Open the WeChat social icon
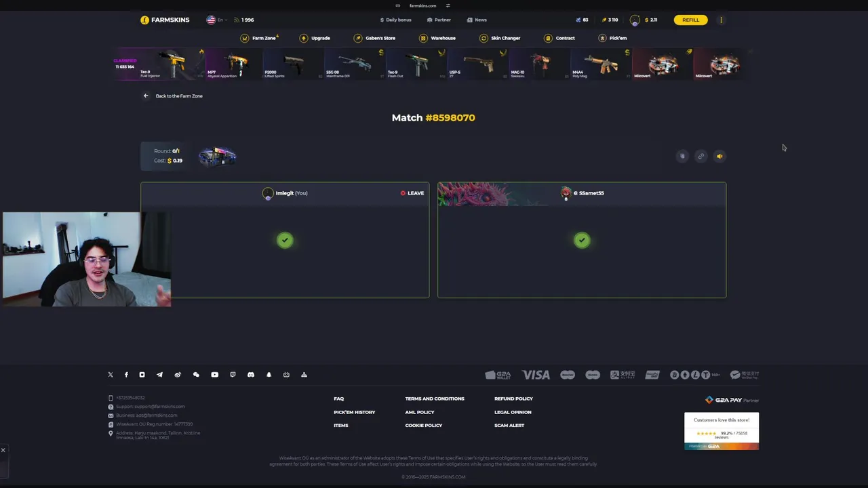Viewport: 868px width, 488px height. [196, 374]
